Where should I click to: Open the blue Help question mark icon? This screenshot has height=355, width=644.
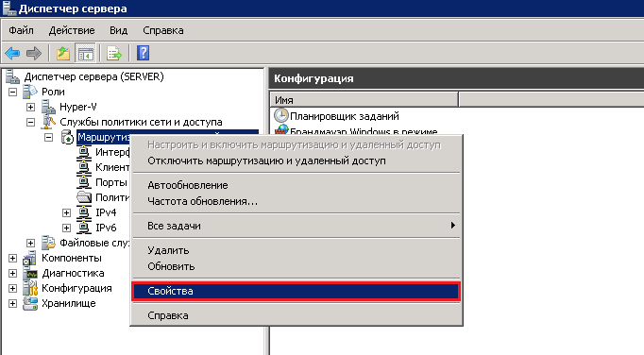(143, 53)
